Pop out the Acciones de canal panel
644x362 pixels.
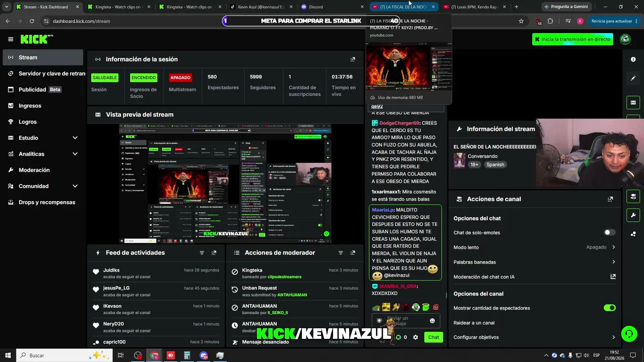click(x=610, y=199)
